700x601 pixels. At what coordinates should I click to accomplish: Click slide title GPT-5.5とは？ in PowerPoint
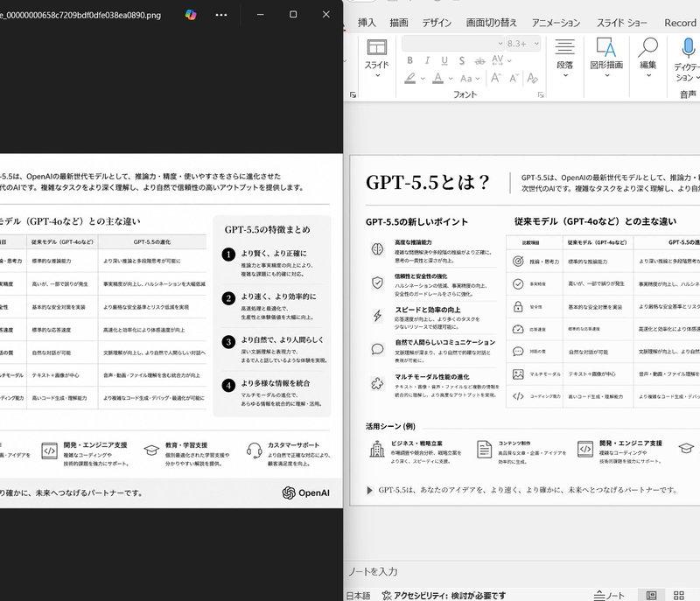[427, 182]
